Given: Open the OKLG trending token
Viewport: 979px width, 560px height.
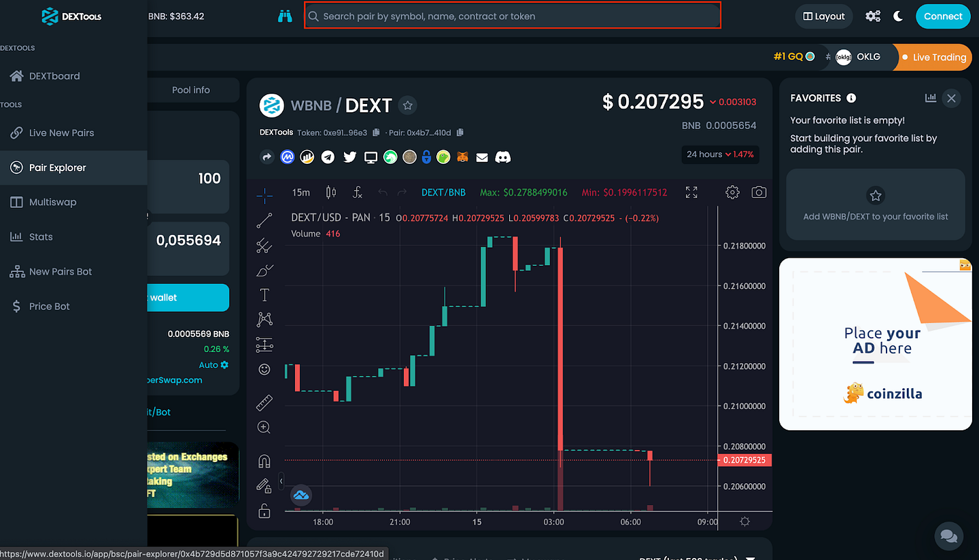Looking at the screenshot, I should click(858, 57).
